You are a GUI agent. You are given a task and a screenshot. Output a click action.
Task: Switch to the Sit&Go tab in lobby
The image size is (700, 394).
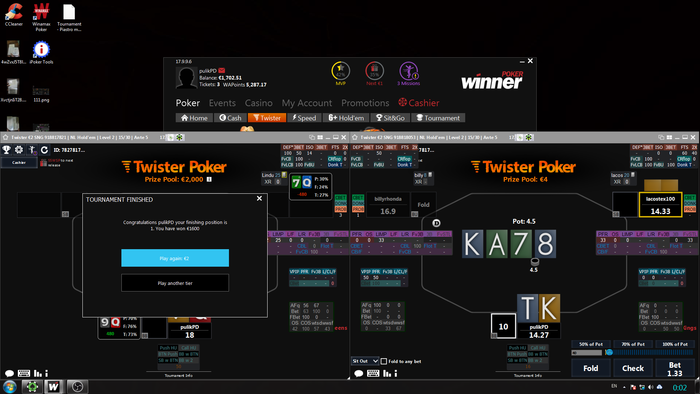click(x=390, y=118)
